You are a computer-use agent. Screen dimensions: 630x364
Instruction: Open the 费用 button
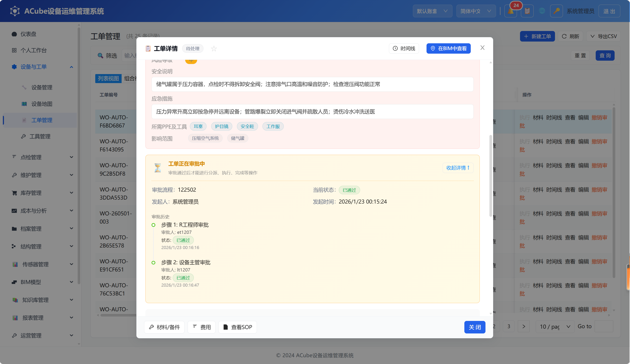201,327
